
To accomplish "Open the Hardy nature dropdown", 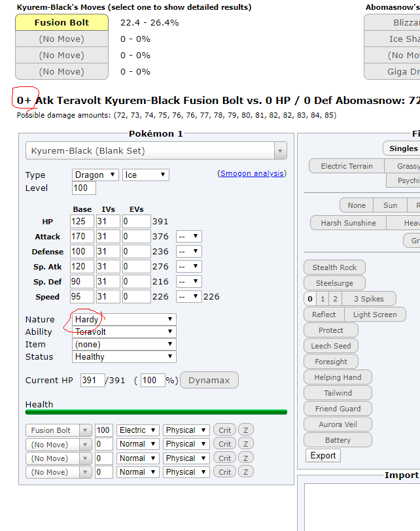I will pos(124,319).
